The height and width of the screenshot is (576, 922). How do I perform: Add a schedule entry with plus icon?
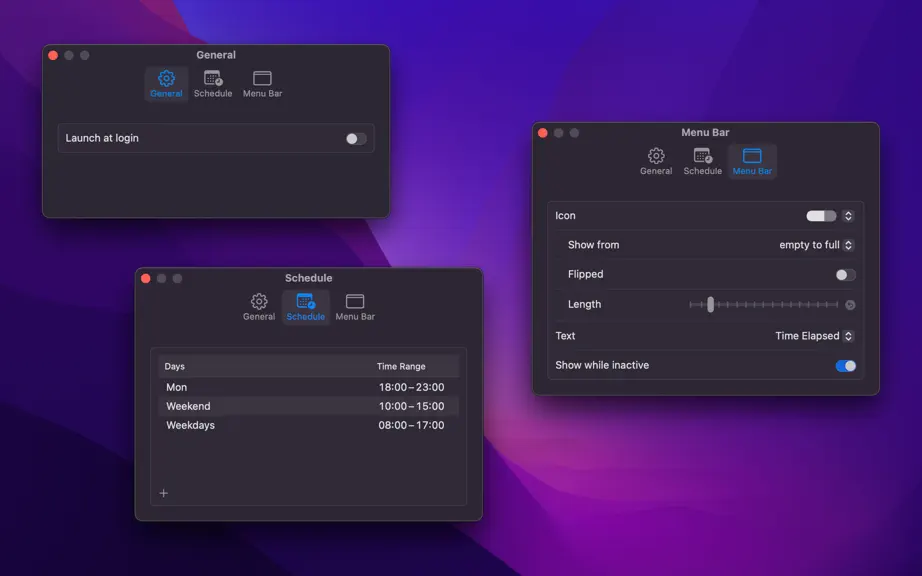163,493
